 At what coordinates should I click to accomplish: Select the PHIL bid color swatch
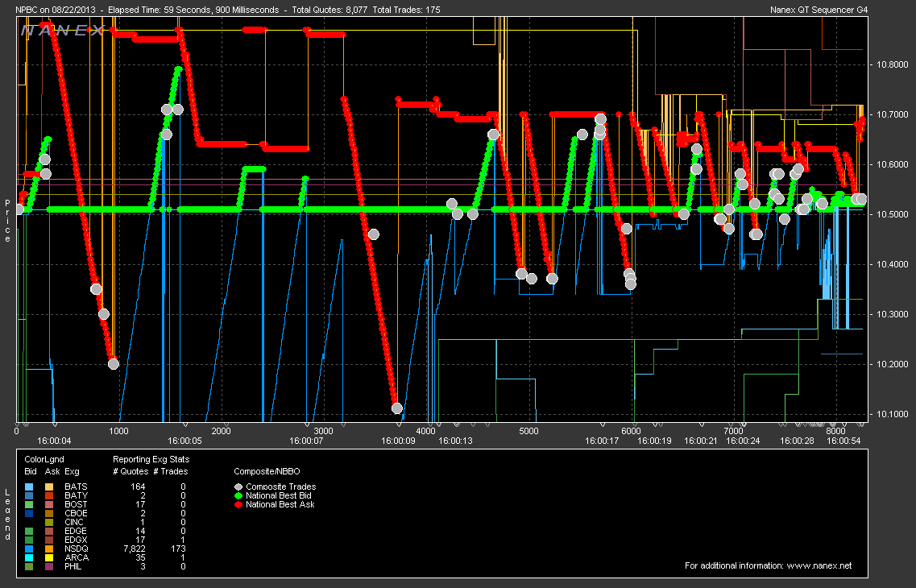coord(29,566)
